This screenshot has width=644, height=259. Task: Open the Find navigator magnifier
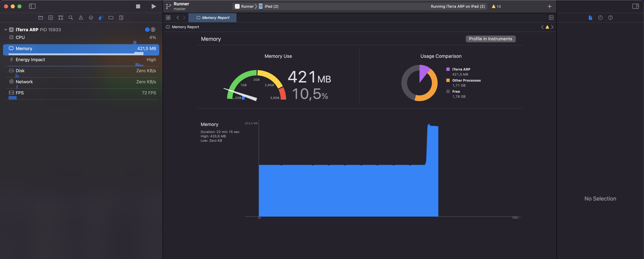click(71, 17)
